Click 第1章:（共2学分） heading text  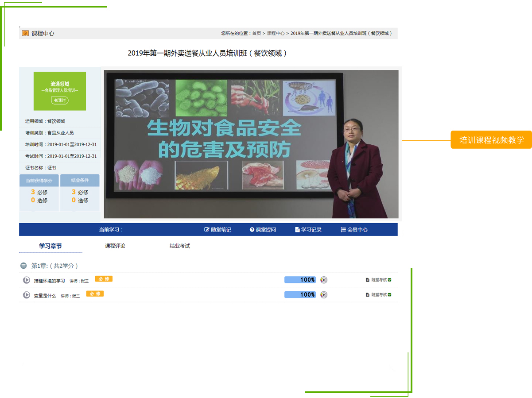coord(54,266)
